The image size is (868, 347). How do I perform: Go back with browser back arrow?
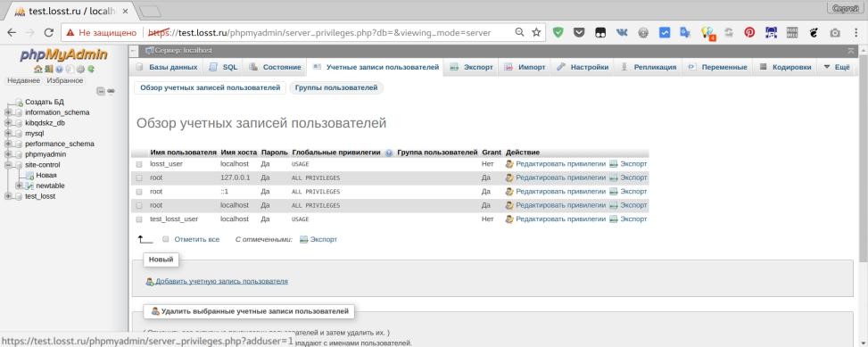click(x=11, y=33)
